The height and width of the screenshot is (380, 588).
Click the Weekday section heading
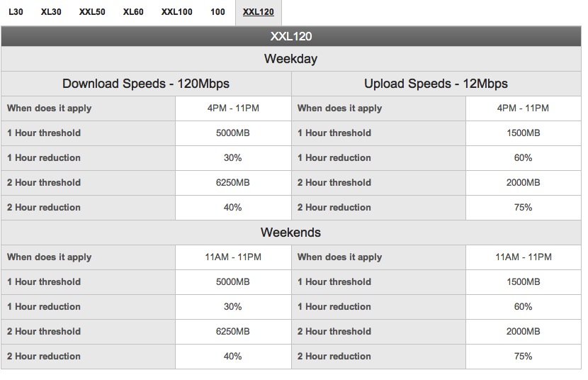[291, 59]
